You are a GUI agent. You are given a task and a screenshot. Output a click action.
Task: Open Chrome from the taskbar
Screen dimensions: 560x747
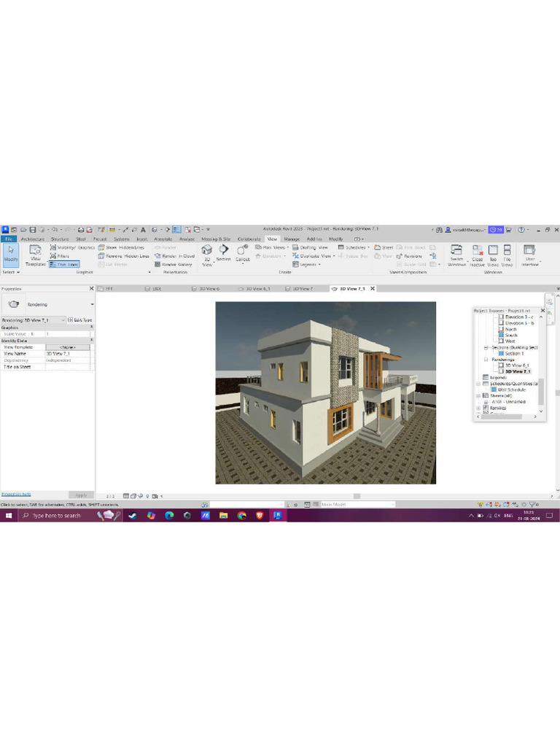(x=241, y=516)
